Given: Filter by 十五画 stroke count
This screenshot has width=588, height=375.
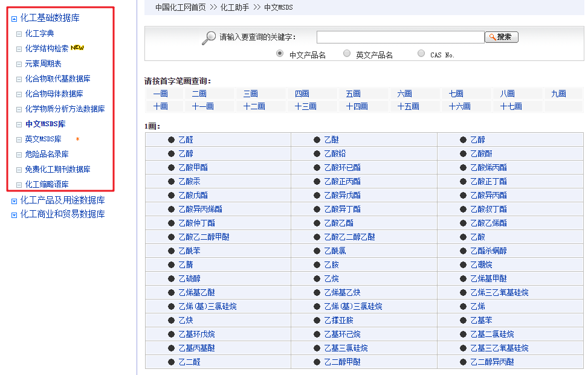Looking at the screenshot, I should pyautogui.click(x=409, y=106).
